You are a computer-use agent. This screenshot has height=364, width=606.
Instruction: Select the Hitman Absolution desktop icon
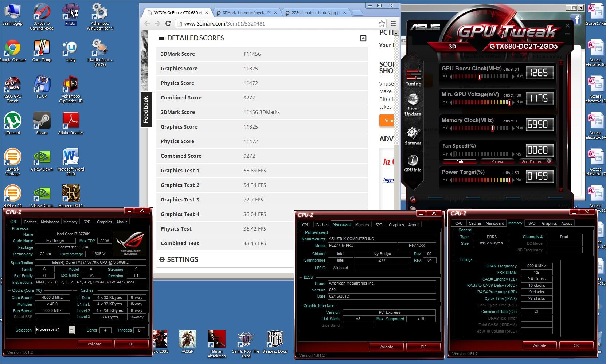(216, 344)
